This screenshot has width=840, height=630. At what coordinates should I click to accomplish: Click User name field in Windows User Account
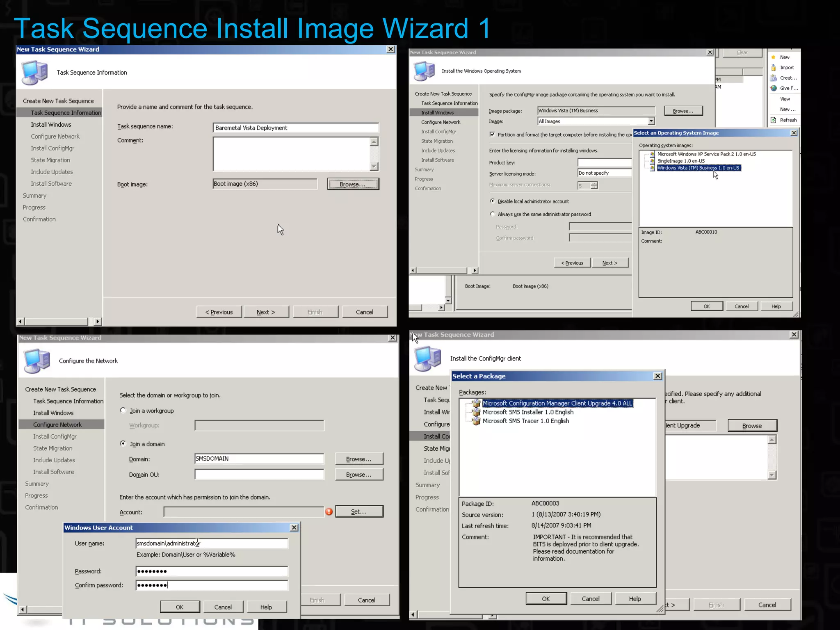coord(212,543)
